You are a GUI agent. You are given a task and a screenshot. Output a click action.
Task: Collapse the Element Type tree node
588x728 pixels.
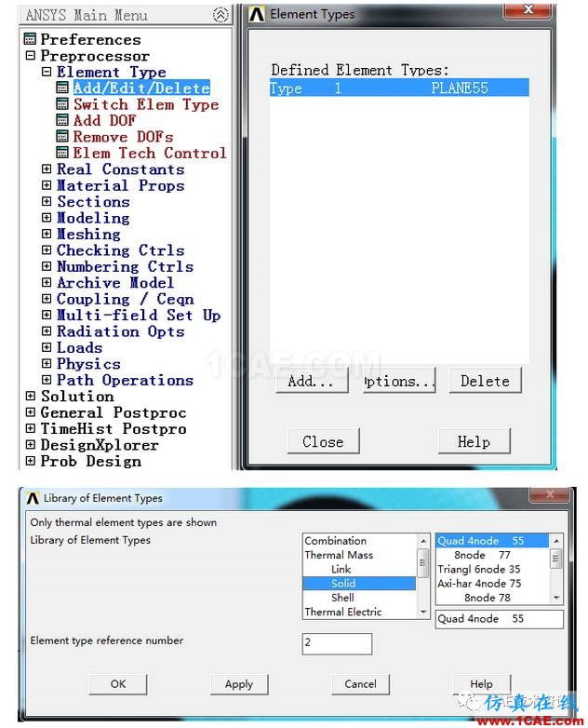click(47, 72)
